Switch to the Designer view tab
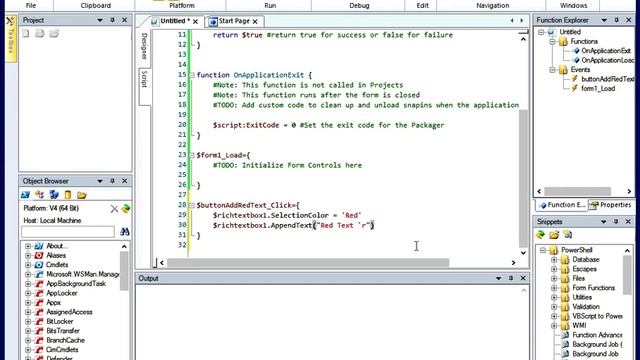Viewport: 640px width, 360px height. 144,46
